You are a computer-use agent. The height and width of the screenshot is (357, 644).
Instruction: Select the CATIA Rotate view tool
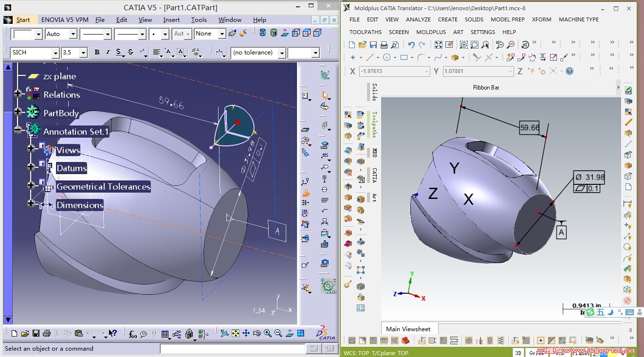pos(257,334)
